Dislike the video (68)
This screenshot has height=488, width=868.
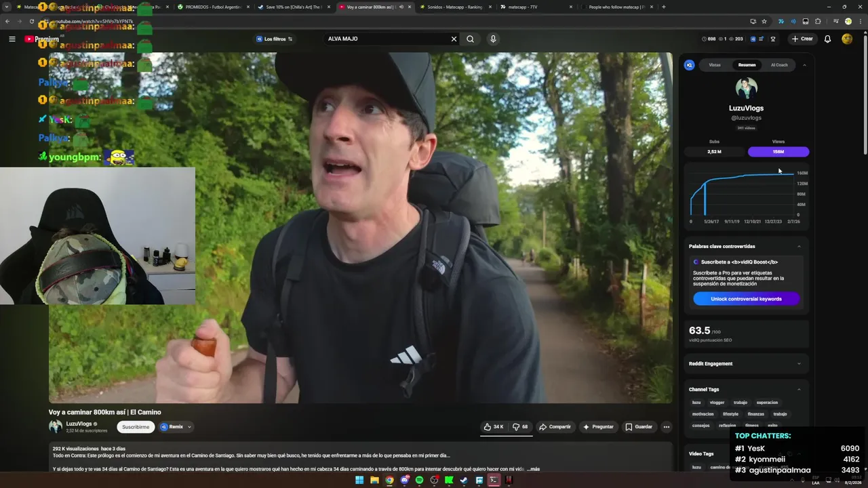click(520, 427)
